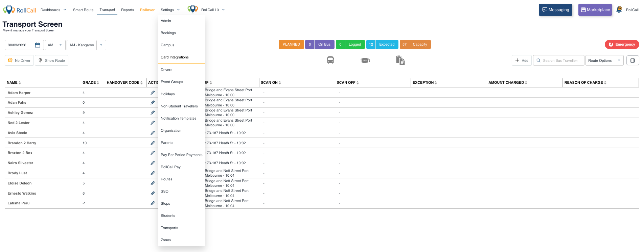
Task: Click the red Emergency button
Action: tap(622, 44)
